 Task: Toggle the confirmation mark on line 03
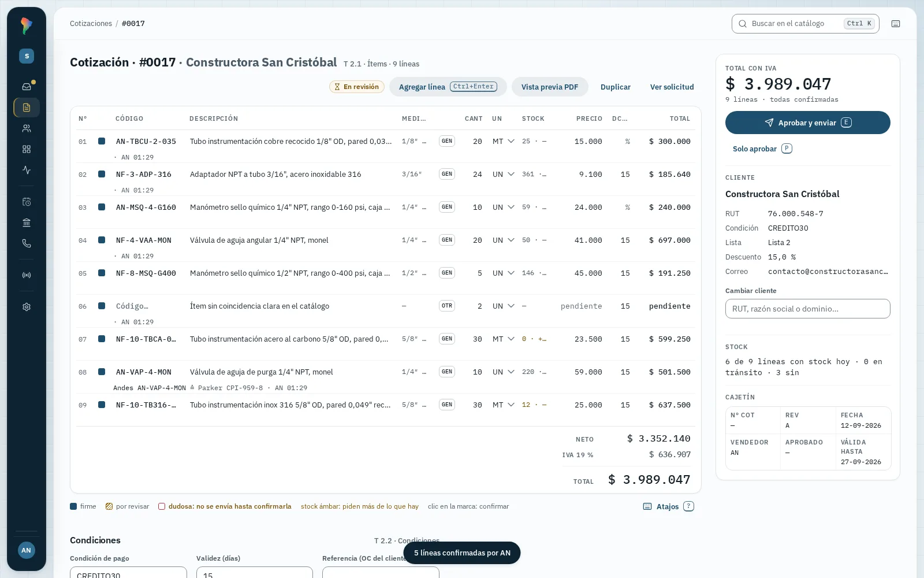point(102,207)
